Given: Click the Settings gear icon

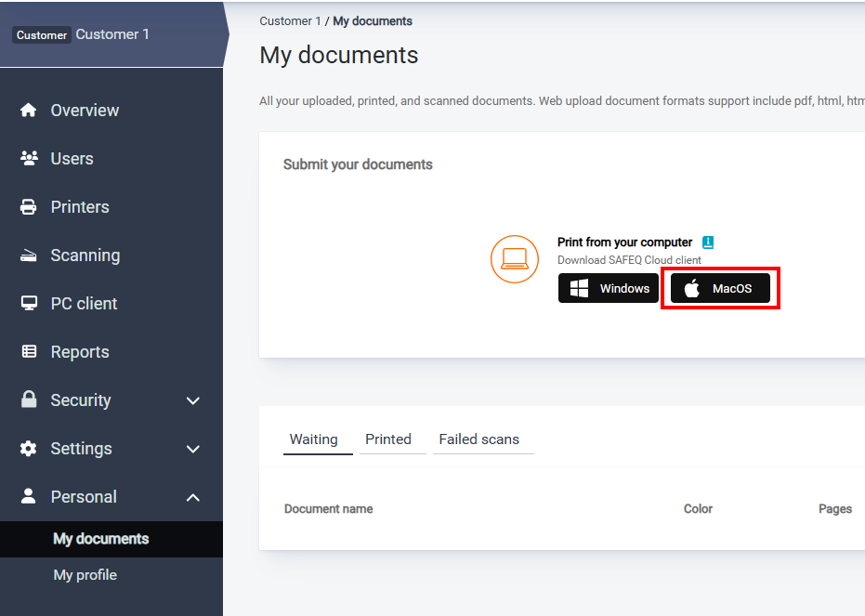Looking at the screenshot, I should tap(29, 449).
